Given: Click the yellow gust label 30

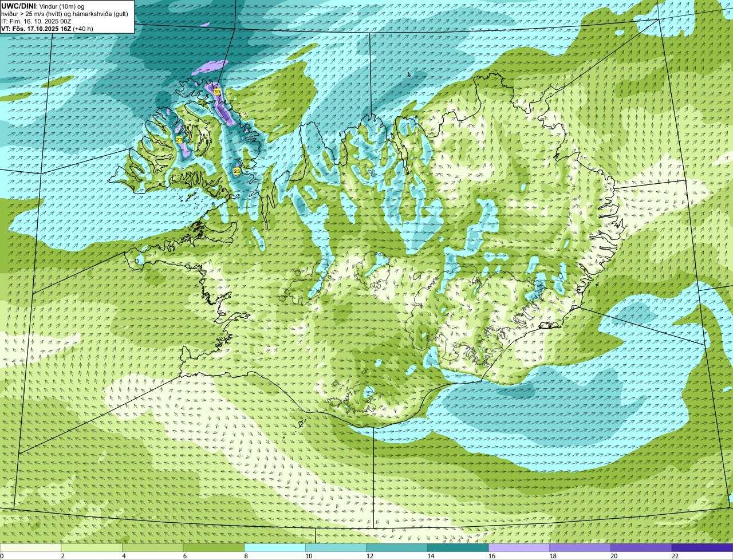Looking at the screenshot, I should [x=216, y=92].
